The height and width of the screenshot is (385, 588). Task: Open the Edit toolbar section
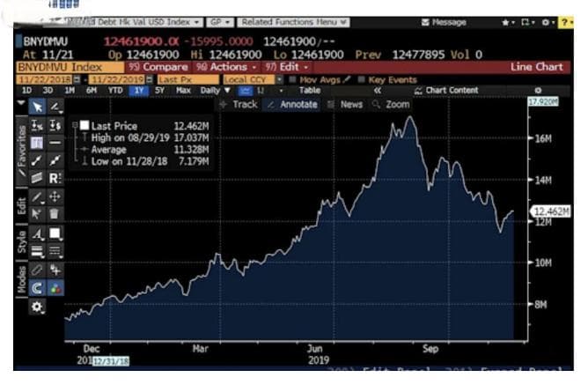tap(21, 205)
